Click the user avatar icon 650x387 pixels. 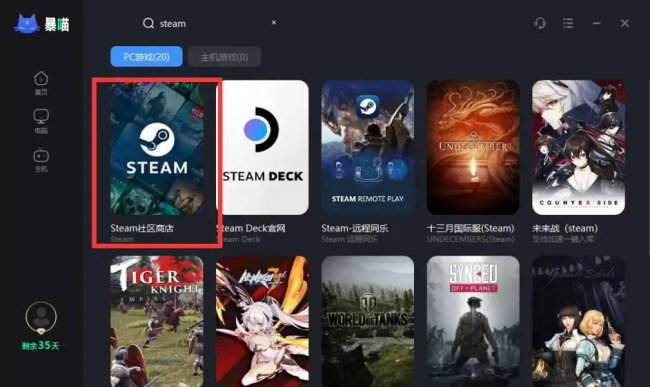41,317
